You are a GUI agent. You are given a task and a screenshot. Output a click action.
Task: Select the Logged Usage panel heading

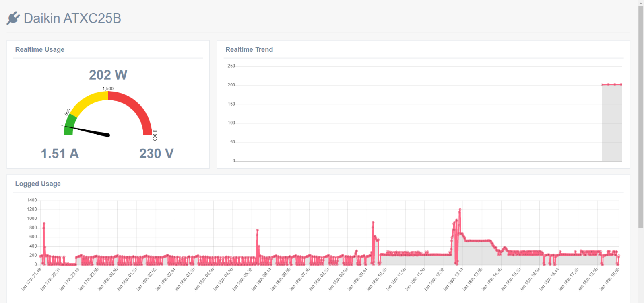[x=38, y=184]
